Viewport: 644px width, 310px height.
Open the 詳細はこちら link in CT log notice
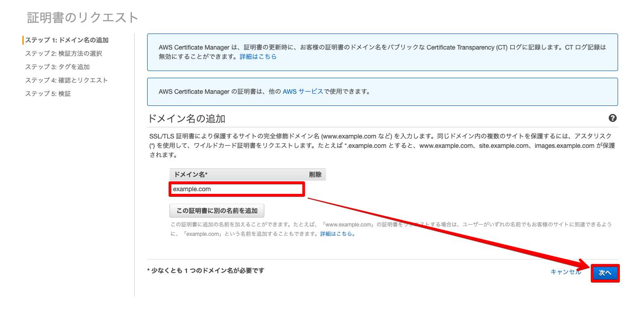point(258,57)
